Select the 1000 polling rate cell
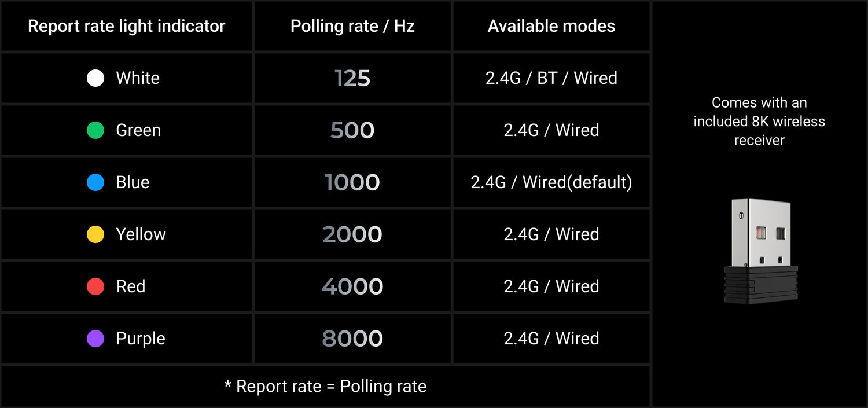Viewport: 868px width, 408px height. click(352, 182)
